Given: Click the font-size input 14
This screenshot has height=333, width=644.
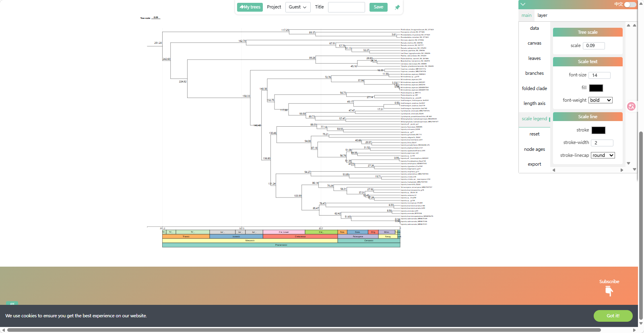Looking at the screenshot, I should tap(600, 75).
